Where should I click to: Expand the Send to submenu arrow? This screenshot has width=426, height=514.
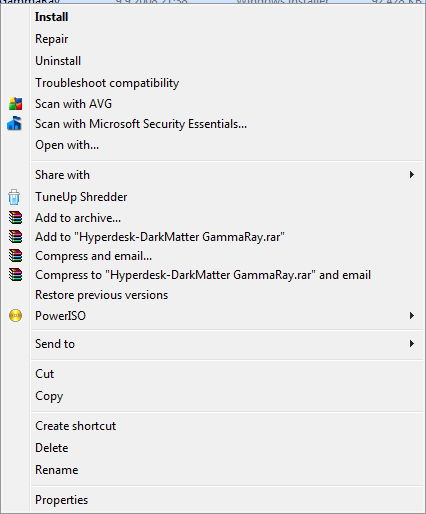tap(412, 343)
